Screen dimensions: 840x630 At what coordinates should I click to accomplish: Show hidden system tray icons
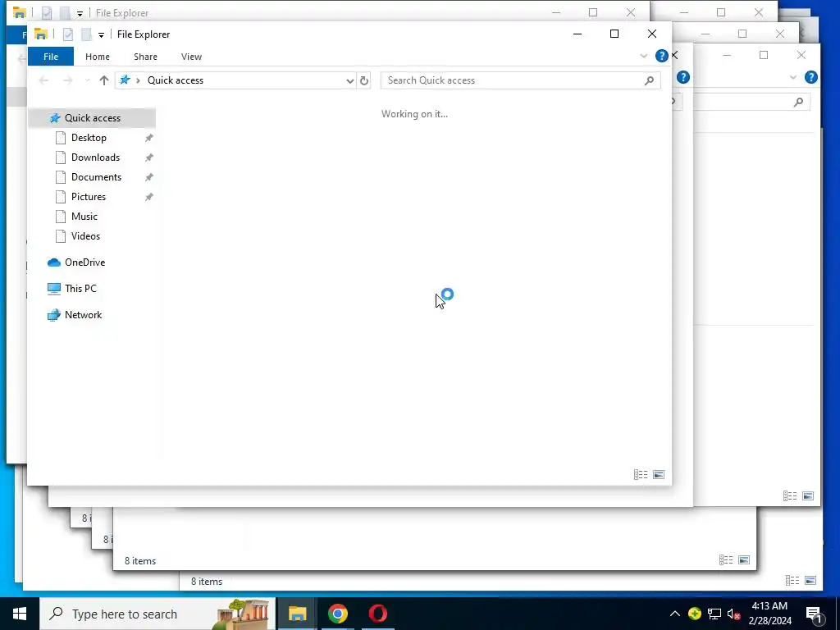675,614
